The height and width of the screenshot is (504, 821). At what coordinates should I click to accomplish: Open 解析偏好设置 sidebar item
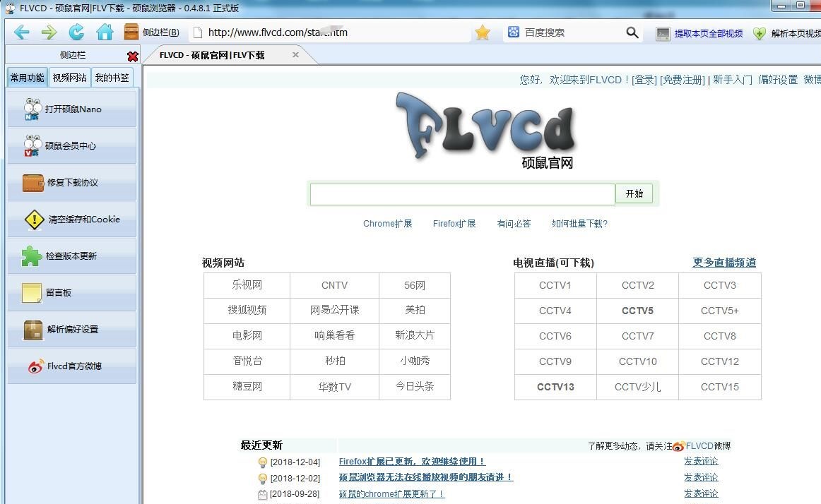click(72, 329)
